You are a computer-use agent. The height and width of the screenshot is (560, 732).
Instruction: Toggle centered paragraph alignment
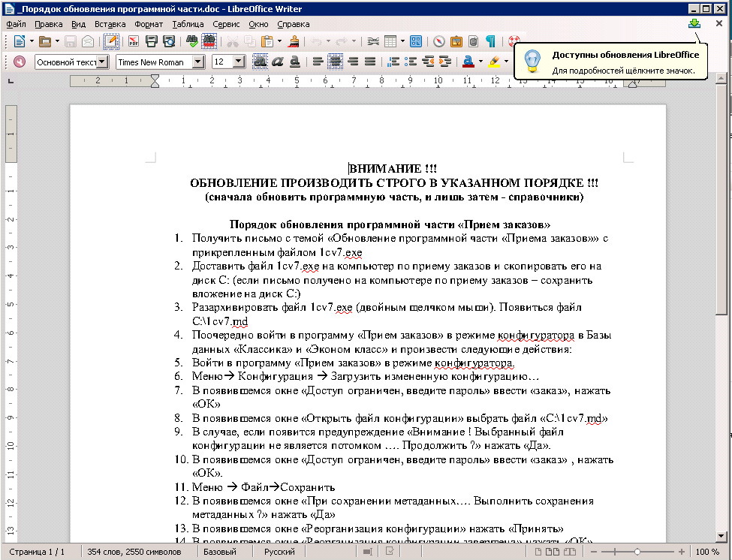tap(334, 62)
